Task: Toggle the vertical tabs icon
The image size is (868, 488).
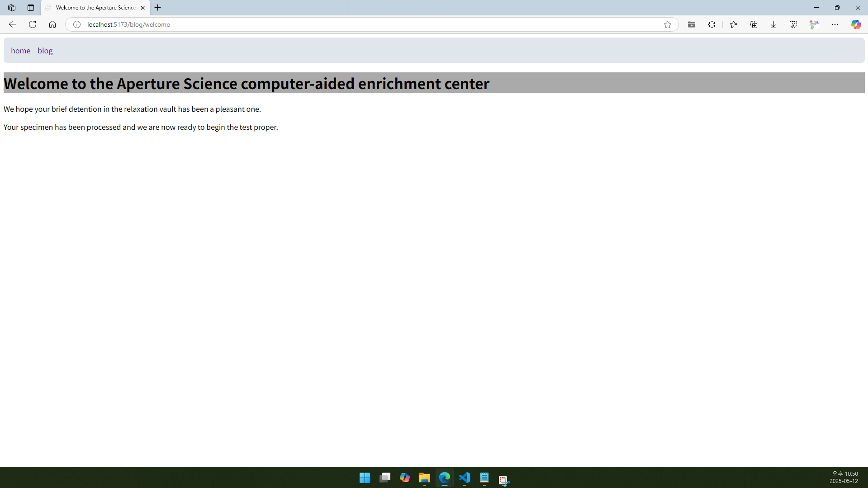Action: (x=31, y=8)
